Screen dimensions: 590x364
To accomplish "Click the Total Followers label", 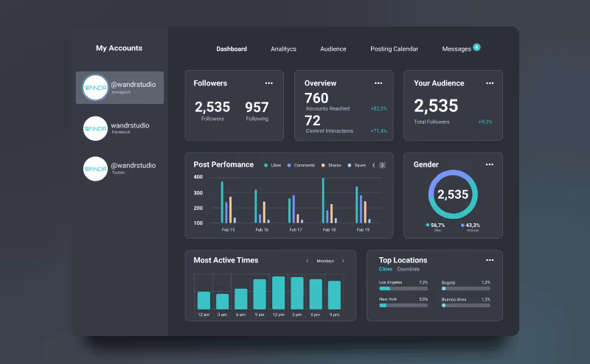I will [x=431, y=122].
